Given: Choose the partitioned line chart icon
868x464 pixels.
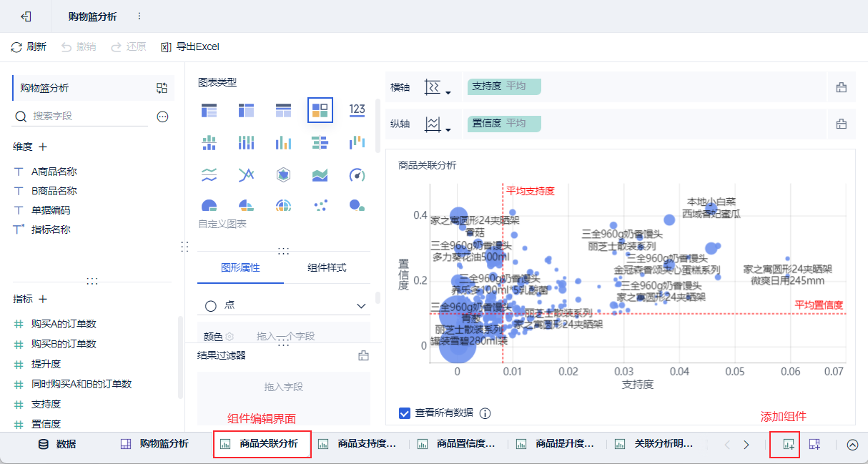Looking at the screenshot, I should click(209, 174).
